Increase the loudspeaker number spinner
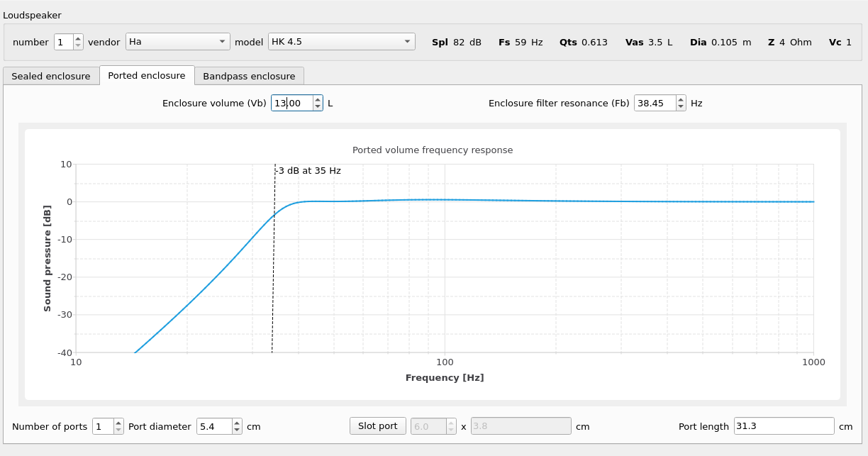Screen dimensions: 868x456 click(x=78, y=38)
